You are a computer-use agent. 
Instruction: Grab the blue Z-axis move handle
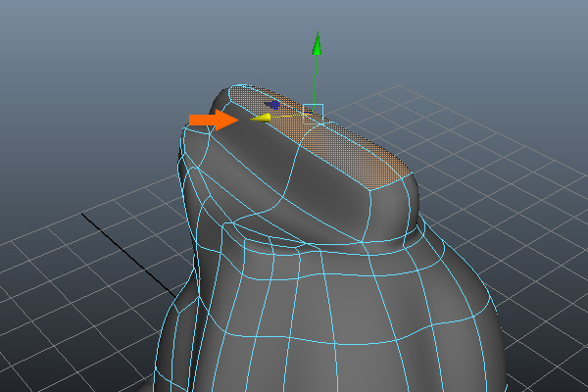[272, 105]
